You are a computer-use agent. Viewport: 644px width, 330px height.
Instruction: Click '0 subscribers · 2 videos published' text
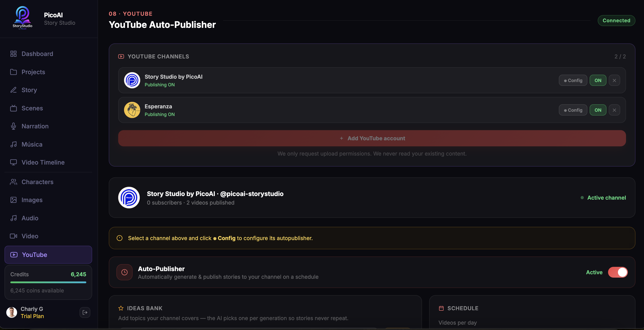(x=191, y=203)
